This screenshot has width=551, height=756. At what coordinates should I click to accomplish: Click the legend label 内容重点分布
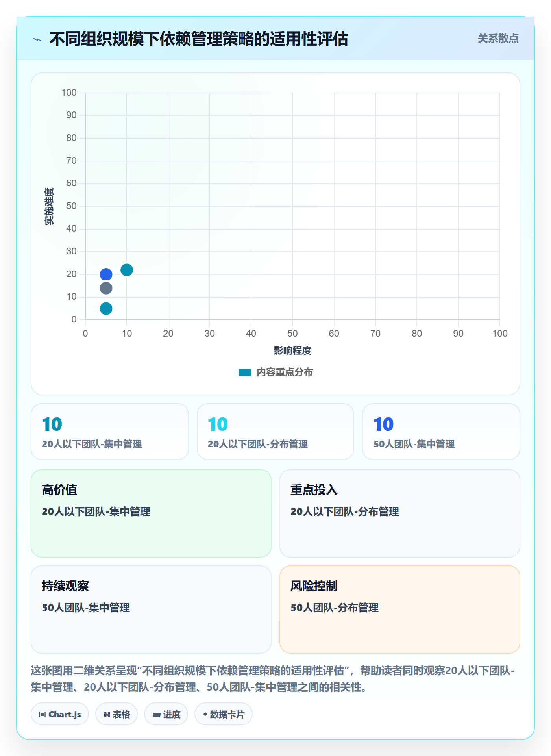(285, 372)
